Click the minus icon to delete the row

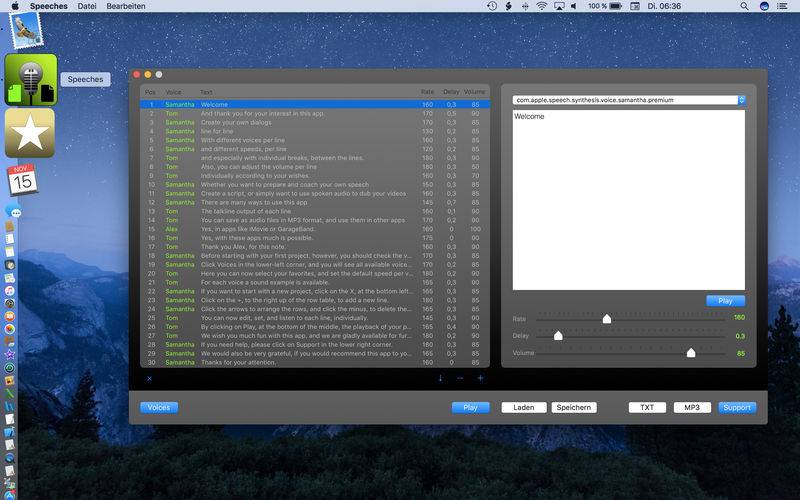460,378
